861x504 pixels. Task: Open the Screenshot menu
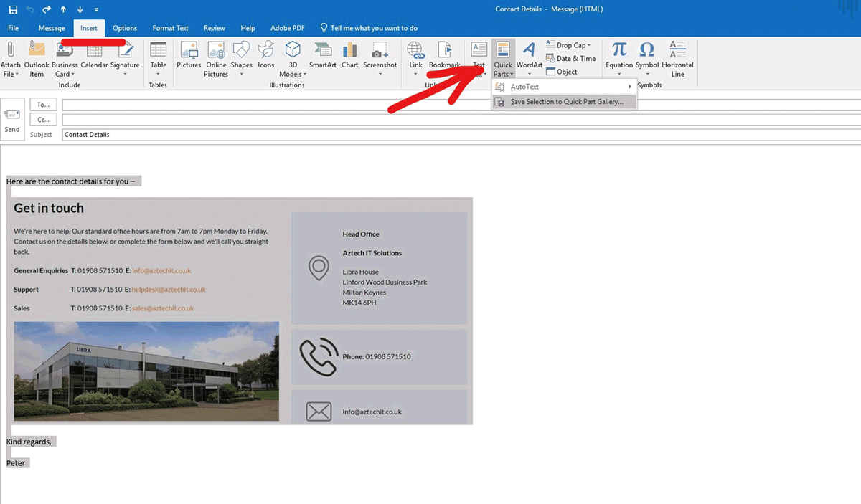coord(380,59)
